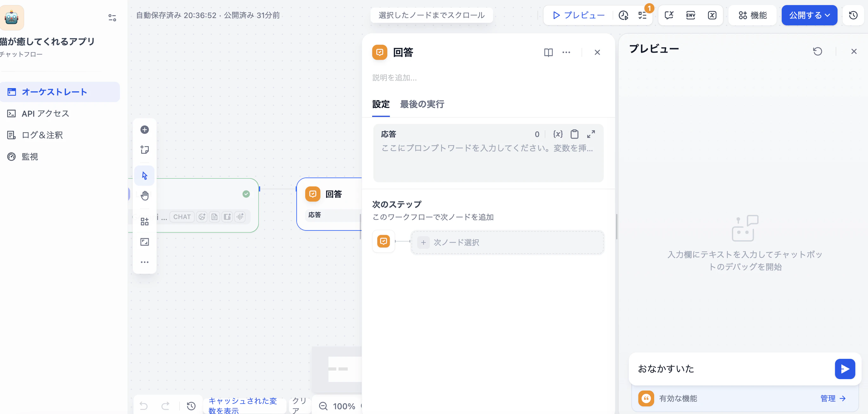Click キャッシュされた変数を表示 button
The width and height of the screenshot is (868, 414).
coord(245,405)
